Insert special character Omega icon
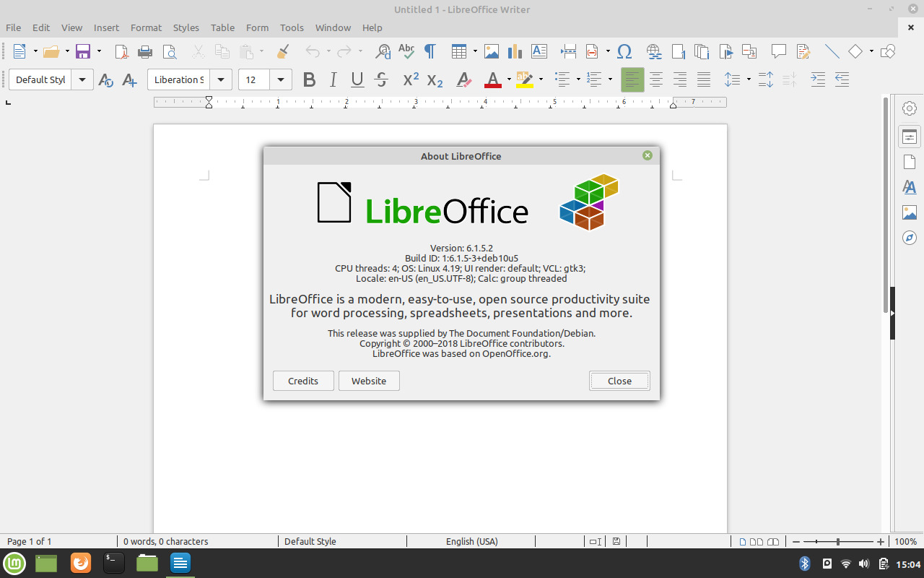The height and width of the screenshot is (578, 924). pyautogui.click(x=625, y=51)
